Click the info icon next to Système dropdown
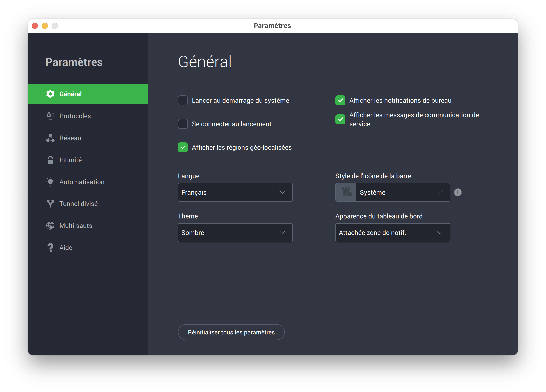This screenshot has height=392, width=546. pos(458,192)
